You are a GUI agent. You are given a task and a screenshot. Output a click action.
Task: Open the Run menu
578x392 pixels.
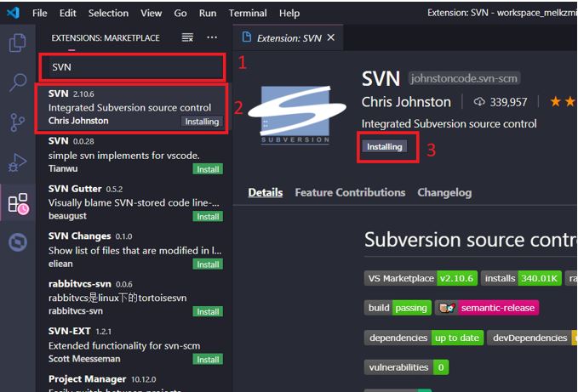[208, 14]
